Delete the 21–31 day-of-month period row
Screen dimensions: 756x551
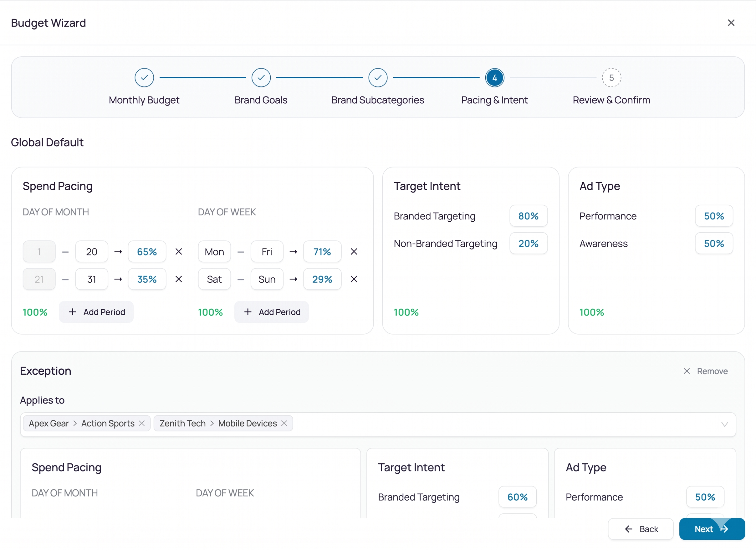coord(179,279)
